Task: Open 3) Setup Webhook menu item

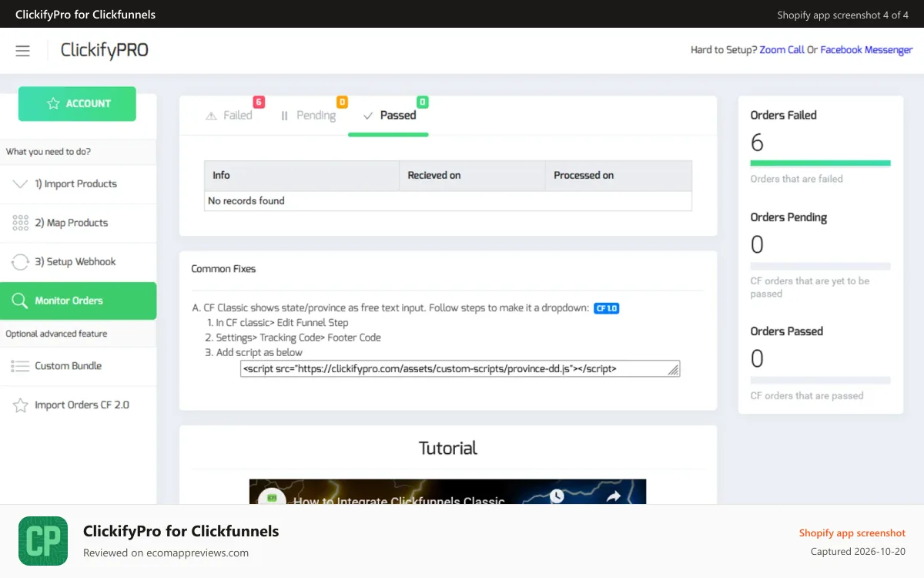Action: [79, 262]
